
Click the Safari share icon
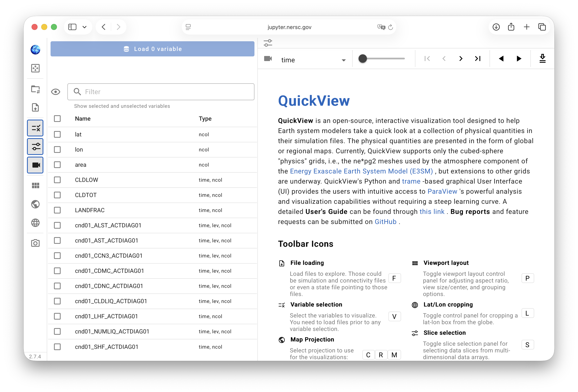(x=511, y=27)
